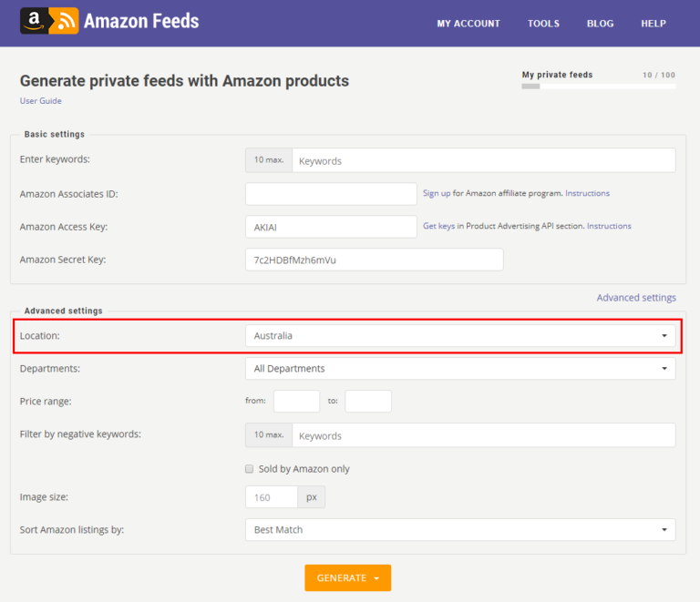The image size is (700, 602).
Task: Click the My private feeds progress bar
Action: point(598,87)
